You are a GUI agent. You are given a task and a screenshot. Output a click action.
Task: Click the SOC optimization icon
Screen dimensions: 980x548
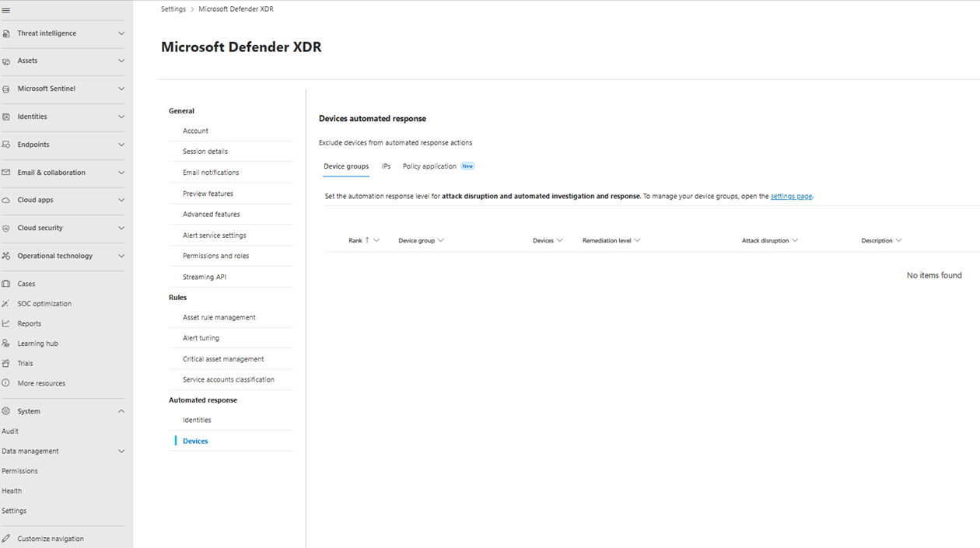point(6,304)
